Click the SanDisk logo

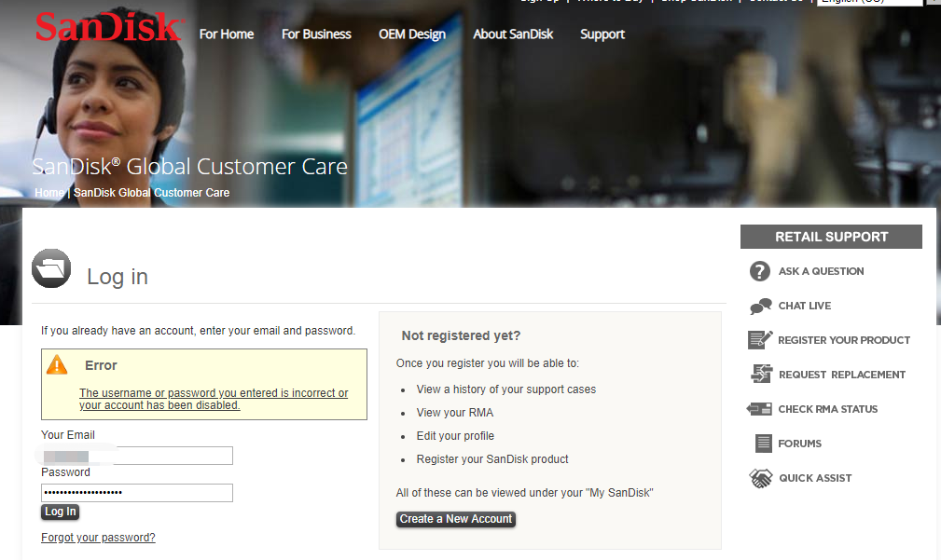pos(108,27)
